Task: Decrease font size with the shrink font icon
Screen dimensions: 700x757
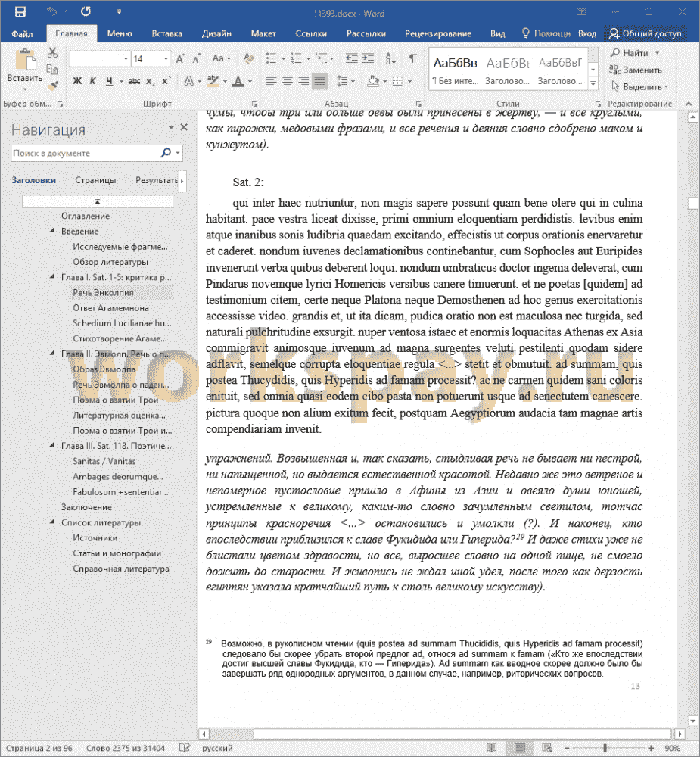Action: point(196,59)
